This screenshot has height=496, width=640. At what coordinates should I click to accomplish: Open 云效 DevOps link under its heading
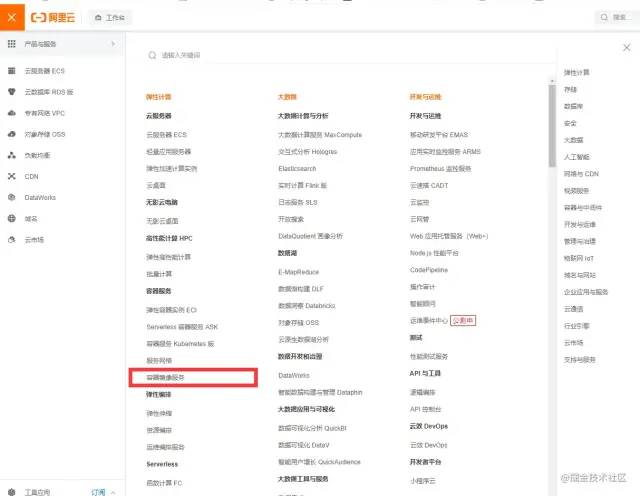coord(429,445)
